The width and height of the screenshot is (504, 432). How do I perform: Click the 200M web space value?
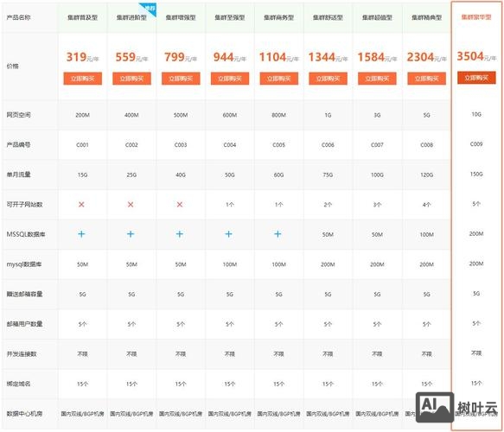pos(83,115)
